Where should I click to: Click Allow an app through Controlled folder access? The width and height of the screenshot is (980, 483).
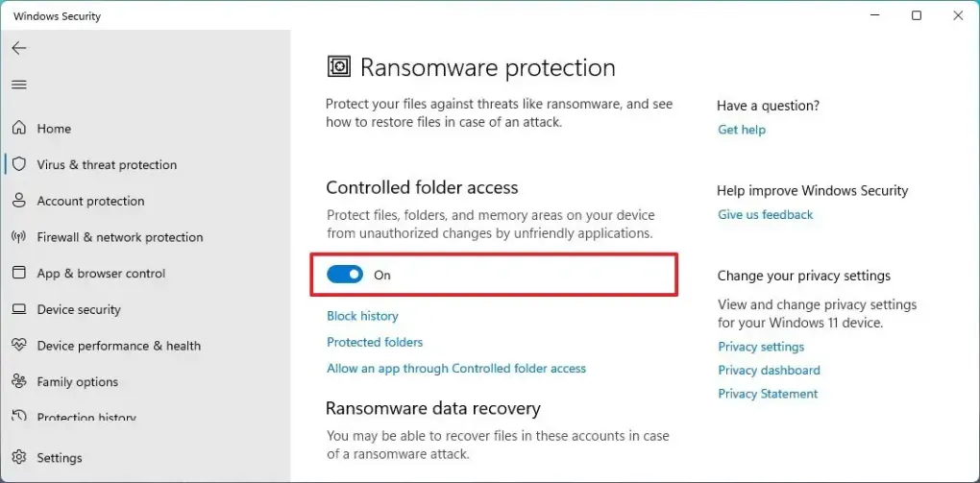[x=456, y=368]
